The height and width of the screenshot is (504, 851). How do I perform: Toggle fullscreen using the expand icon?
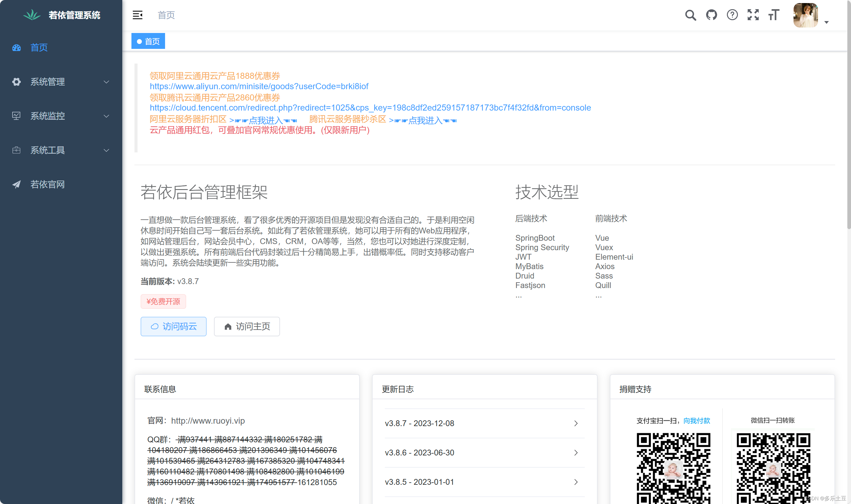(753, 15)
